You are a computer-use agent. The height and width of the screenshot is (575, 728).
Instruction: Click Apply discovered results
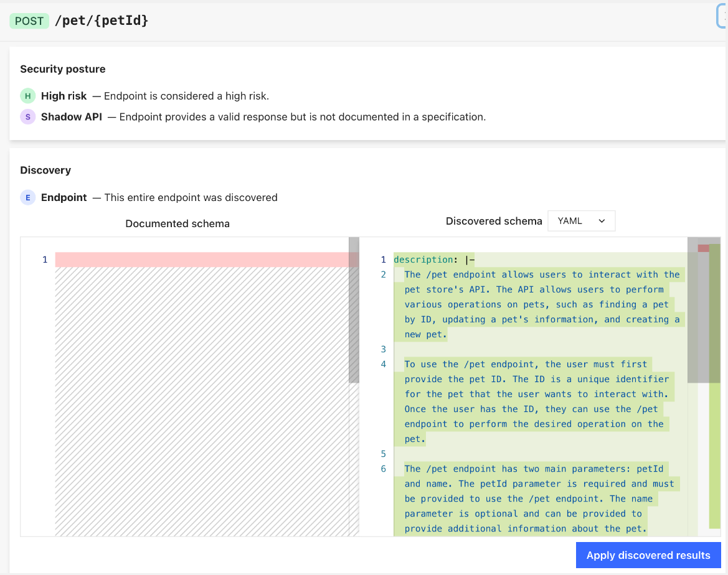click(648, 554)
